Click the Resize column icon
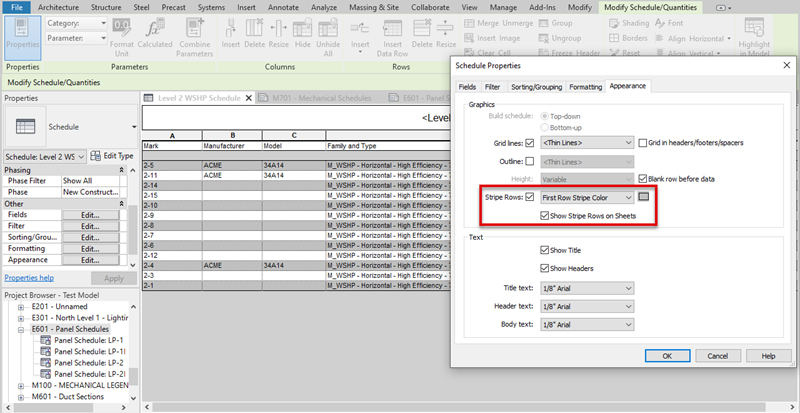800x413 pixels. (x=279, y=29)
